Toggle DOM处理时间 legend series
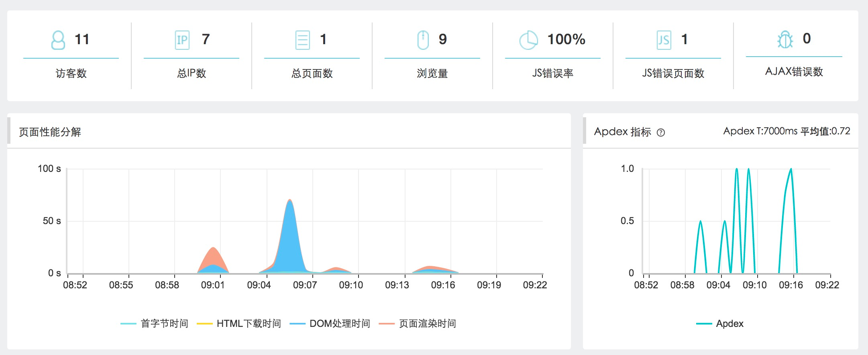The image size is (868, 355). click(330, 324)
